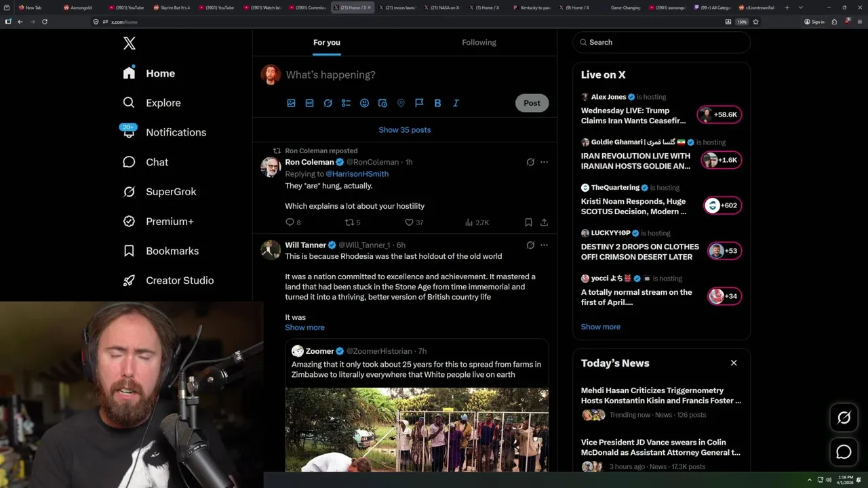Image resolution: width=868 pixels, height=488 pixels.
Task: Open the floating messages chat button
Action: coord(844,452)
